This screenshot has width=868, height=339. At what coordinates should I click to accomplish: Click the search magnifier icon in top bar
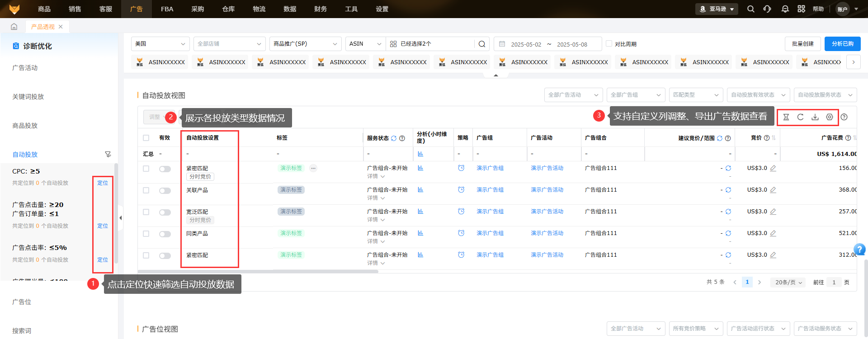coord(750,9)
